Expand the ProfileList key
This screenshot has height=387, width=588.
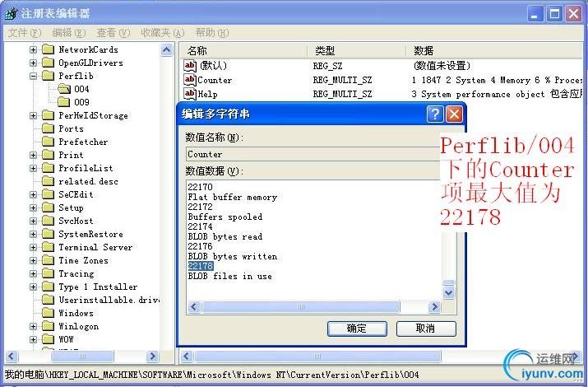[34, 168]
